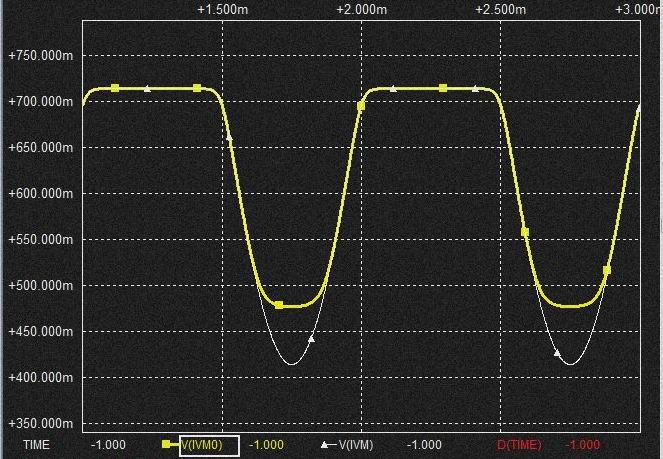The height and width of the screenshot is (459, 663).
Task: Click the +700.000m voltage axis label
Action: click(x=40, y=102)
